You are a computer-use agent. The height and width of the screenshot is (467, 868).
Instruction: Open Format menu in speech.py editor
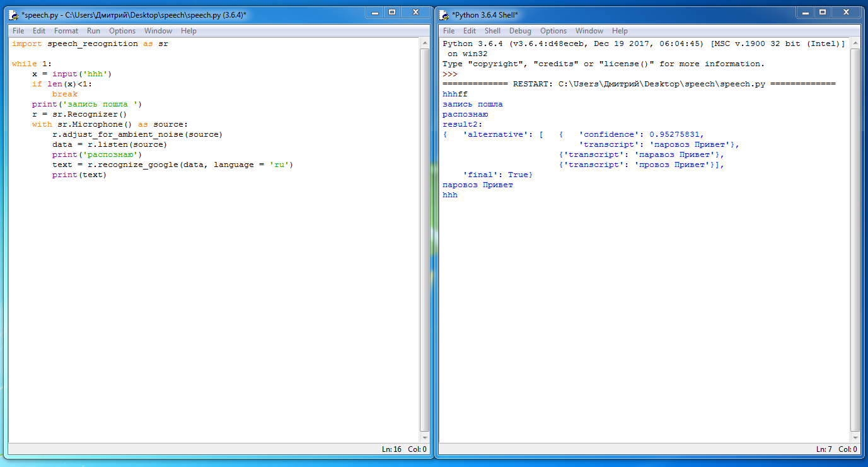pyautogui.click(x=66, y=30)
